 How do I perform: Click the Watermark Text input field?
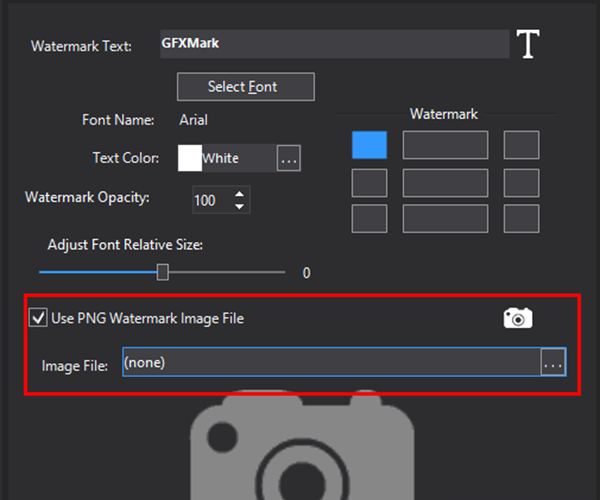tap(335, 44)
